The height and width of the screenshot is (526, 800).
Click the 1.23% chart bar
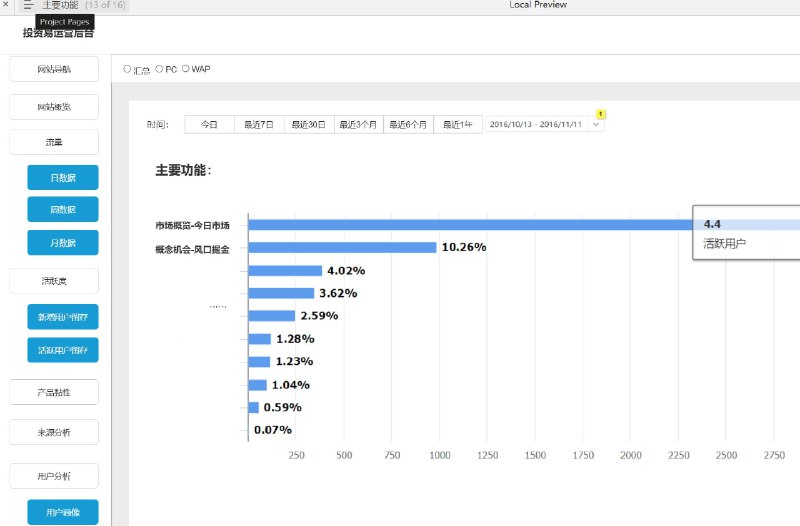[259, 362]
